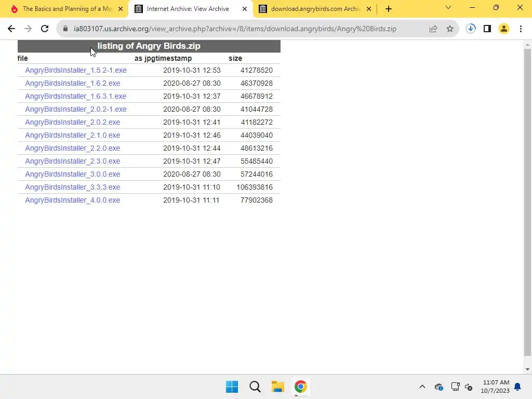Open Windows taskbar search
The width and height of the screenshot is (532, 399).
(x=255, y=387)
